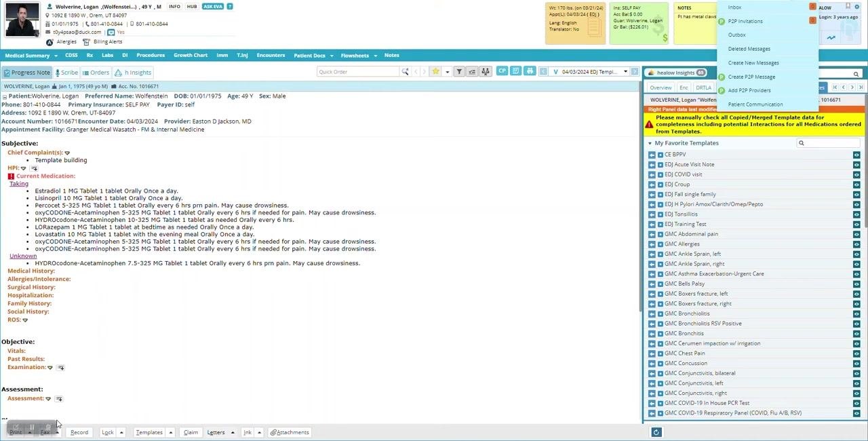Click the Record button
Image resolution: width=868 pixels, height=441 pixels.
click(79, 432)
